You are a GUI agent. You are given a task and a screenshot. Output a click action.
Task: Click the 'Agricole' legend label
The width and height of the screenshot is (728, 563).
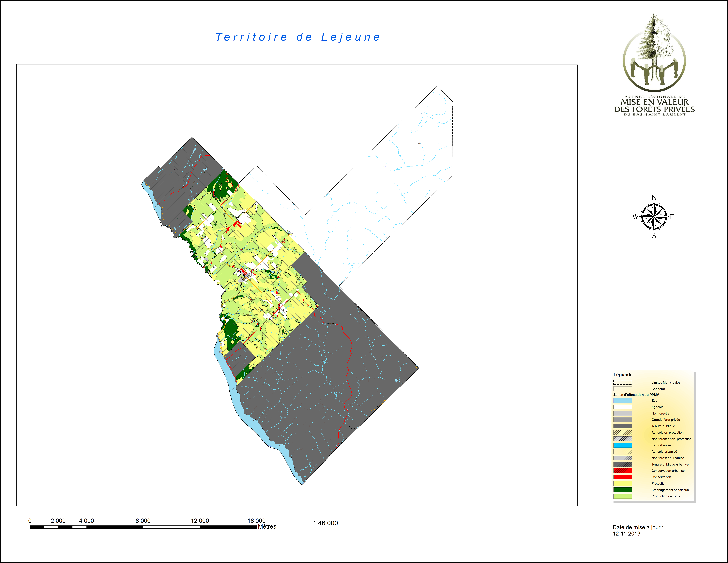(657, 407)
